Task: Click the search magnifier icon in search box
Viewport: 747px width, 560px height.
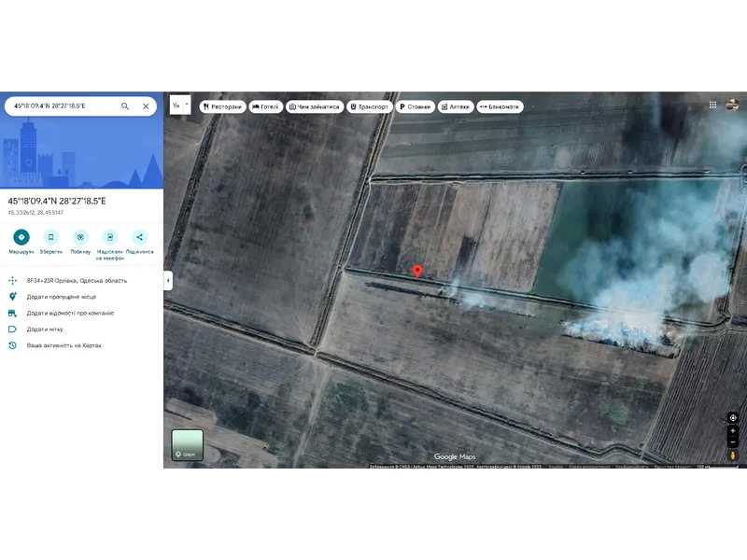Action: (125, 106)
